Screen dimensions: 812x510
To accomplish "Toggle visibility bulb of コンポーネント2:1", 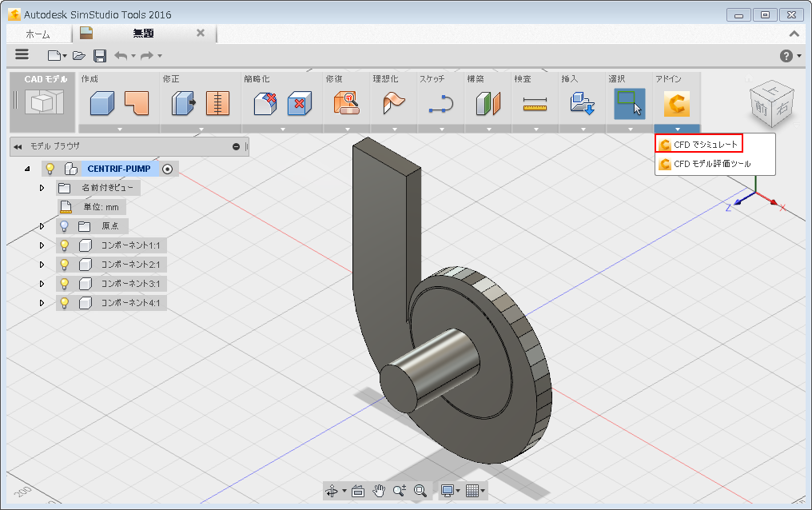I will click(x=64, y=264).
